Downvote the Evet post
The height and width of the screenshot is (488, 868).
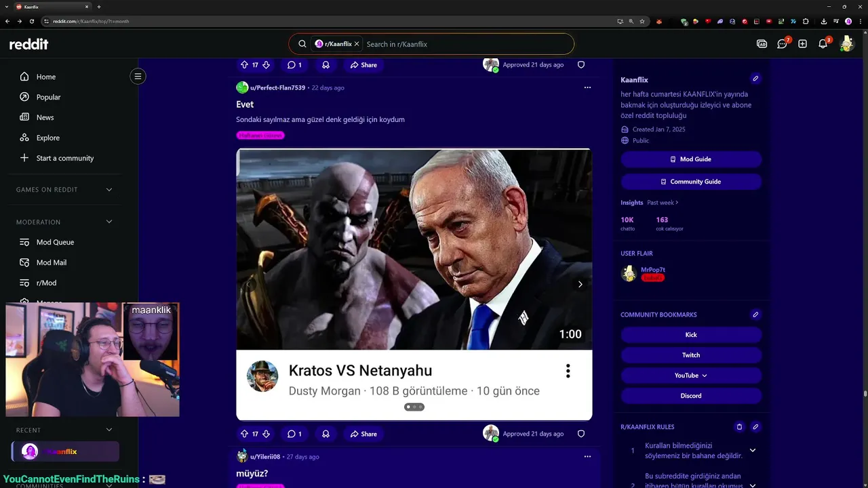266,434
